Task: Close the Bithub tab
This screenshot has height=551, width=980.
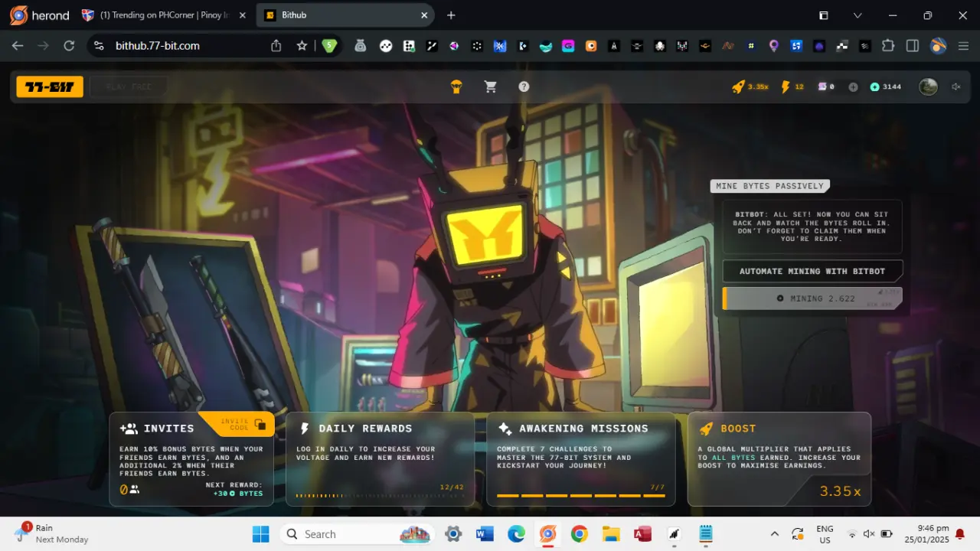Action: click(x=424, y=15)
